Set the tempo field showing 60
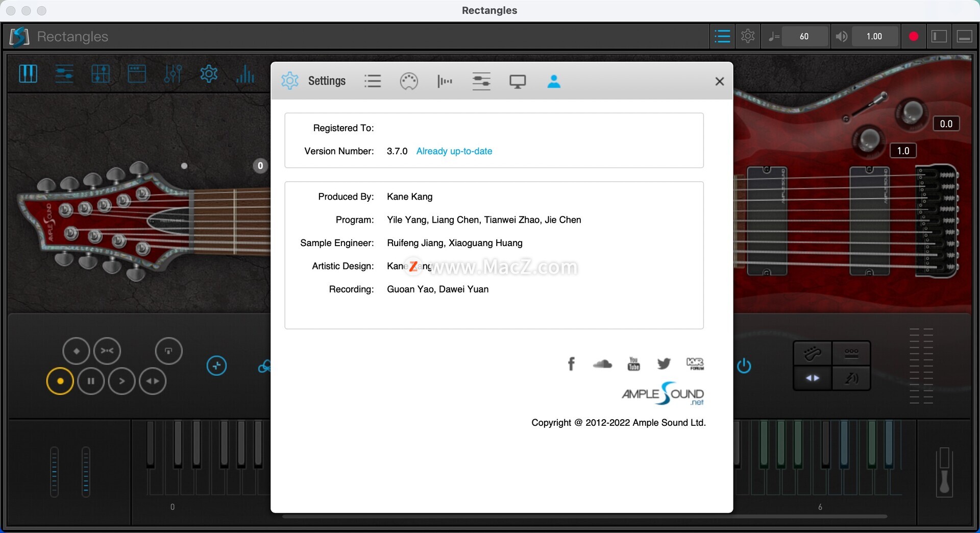The image size is (980, 533). (x=804, y=36)
